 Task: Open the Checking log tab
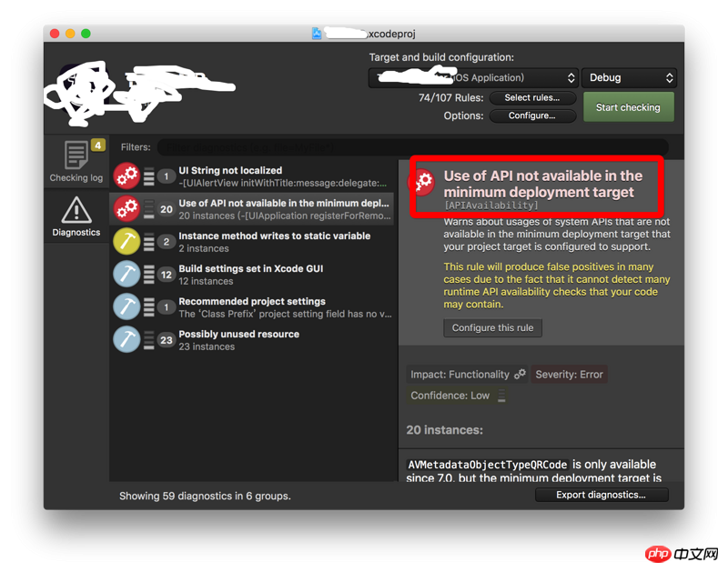pyautogui.click(x=76, y=161)
